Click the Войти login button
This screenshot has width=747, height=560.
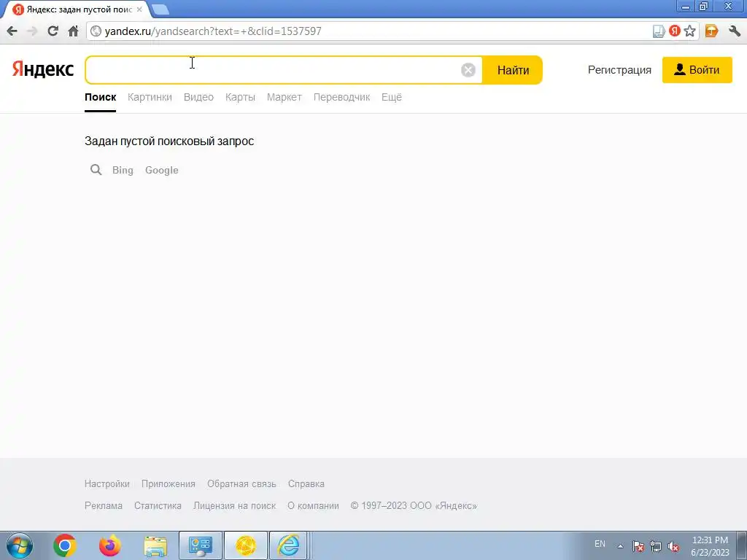(x=697, y=70)
